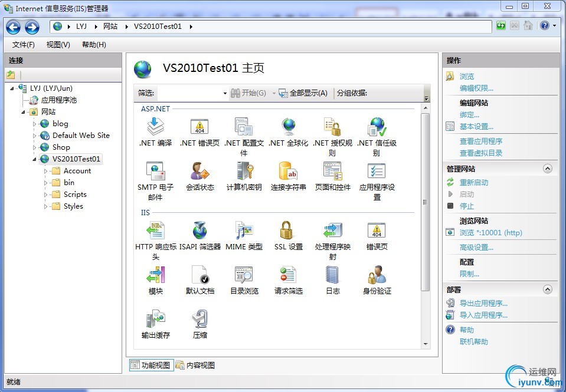Click the 基本设置... action link

476,127
